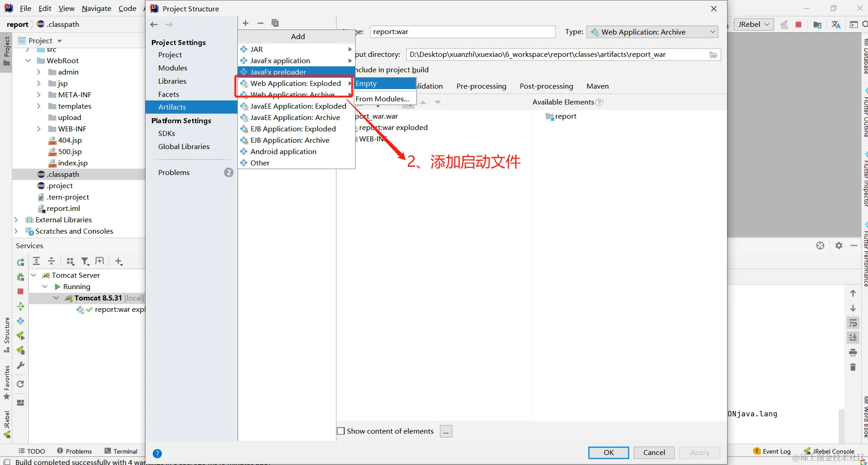The image size is (868, 465).
Task: Collapse the Tomcat Server node
Action: coord(33,275)
